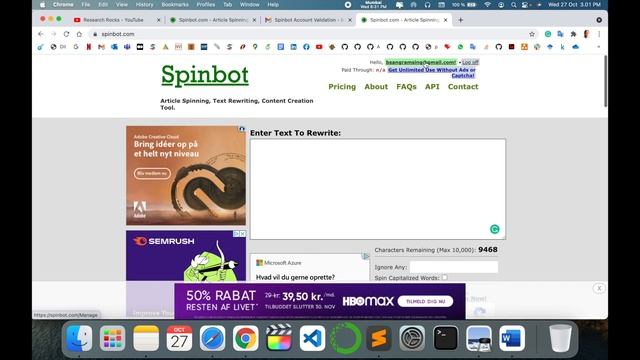Screen dimensions: 640x360
Task: Close the bottom HBO Max banner ad
Action: [599, 288]
